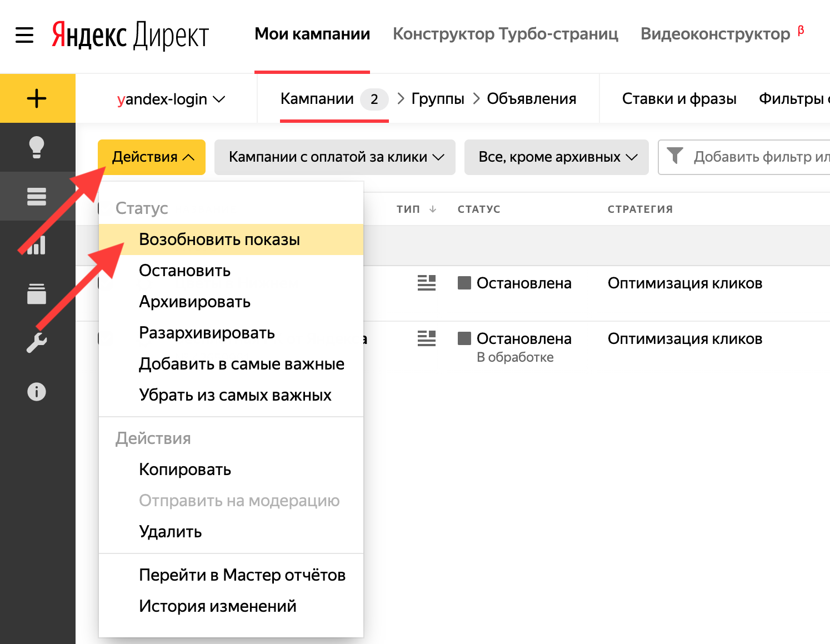This screenshot has height=644, width=830.
Task: Click the Добавить фильтр input field
Action: pos(744,157)
